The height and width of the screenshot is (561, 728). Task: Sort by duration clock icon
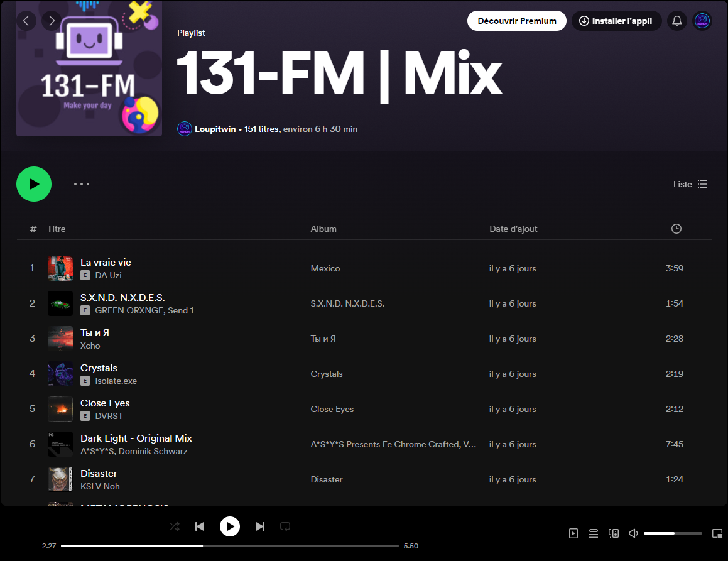tap(676, 229)
